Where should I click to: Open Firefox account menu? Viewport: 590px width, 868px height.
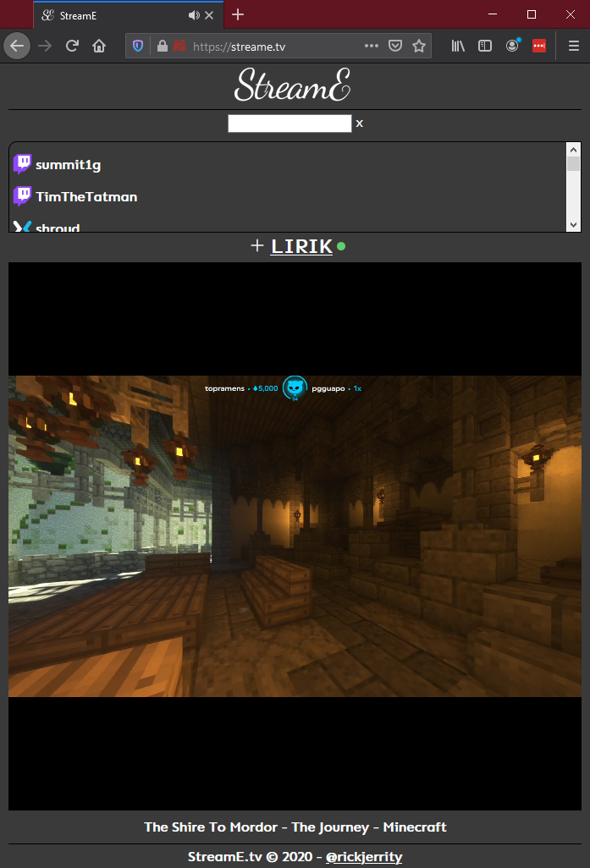click(x=512, y=46)
